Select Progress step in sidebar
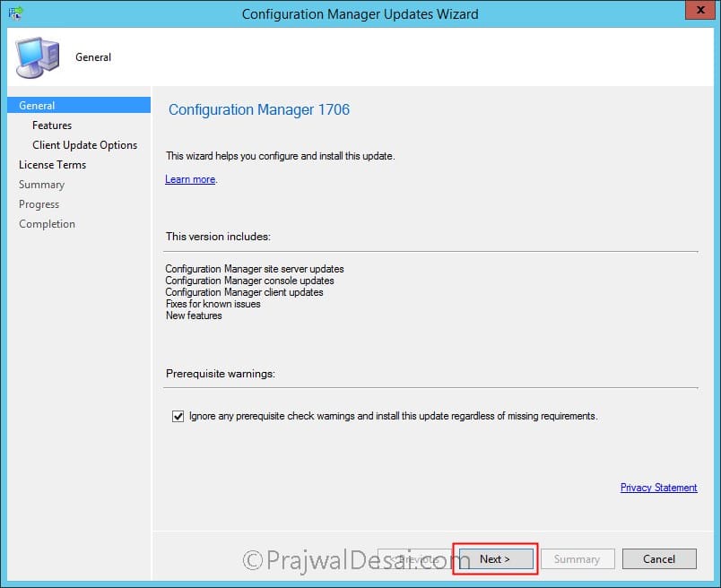The image size is (721, 588). pos(39,204)
